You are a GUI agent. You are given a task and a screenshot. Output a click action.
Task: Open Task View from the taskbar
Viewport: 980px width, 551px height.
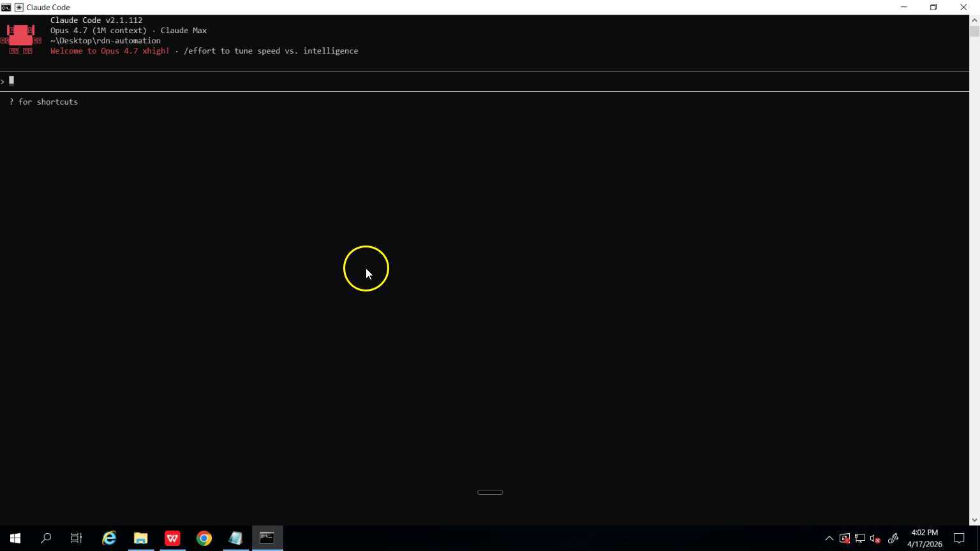[77, 538]
